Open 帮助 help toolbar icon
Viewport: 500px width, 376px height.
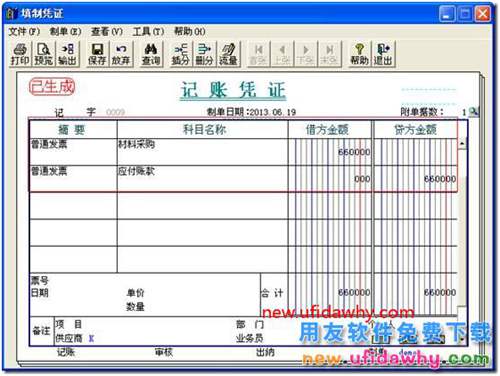[359, 54]
